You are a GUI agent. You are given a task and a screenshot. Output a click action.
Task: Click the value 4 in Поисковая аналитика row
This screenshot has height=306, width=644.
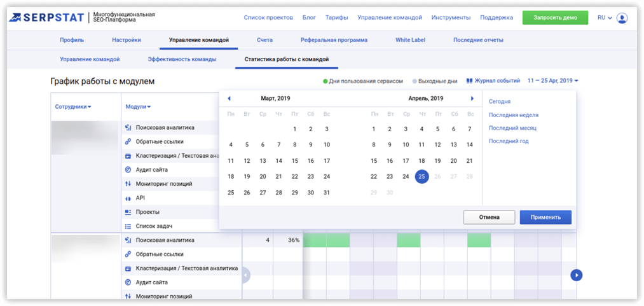pos(268,240)
